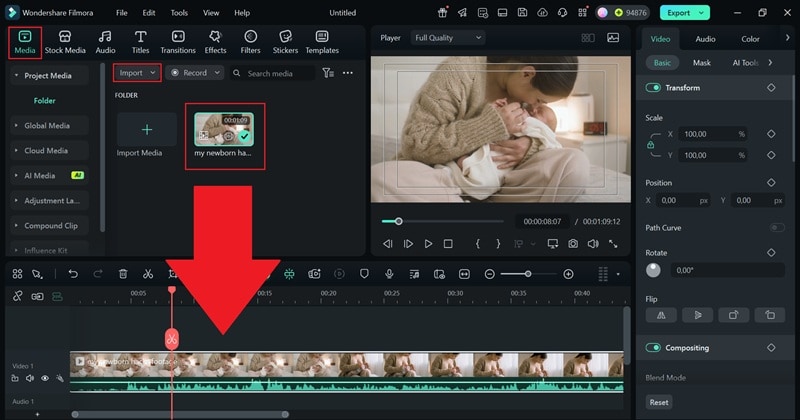
Task: Open the File menu
Action: 121,13
